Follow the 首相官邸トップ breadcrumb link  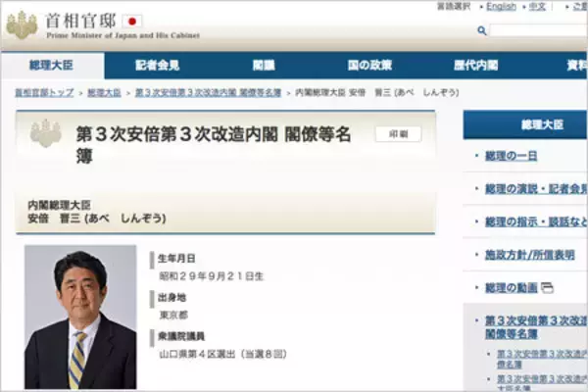coord(44,92)
